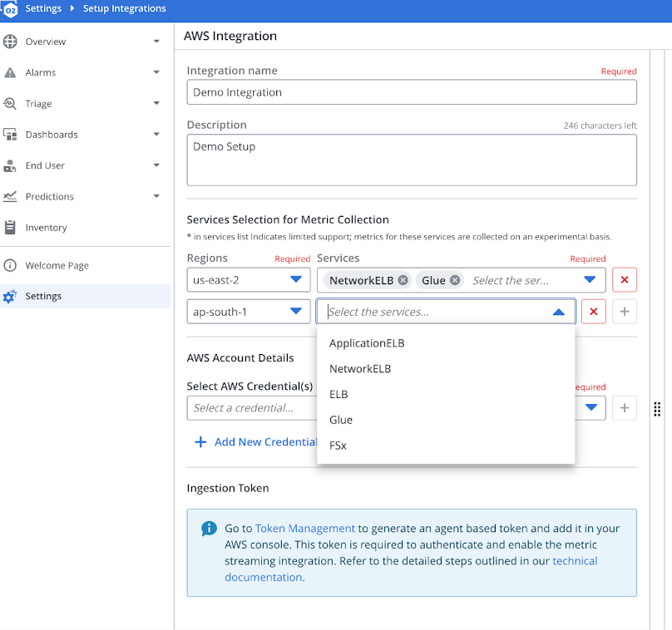The width and height of the screenshot is (672, 630).
Task: Select ELB from services list
Action: (x=446, y=395)
